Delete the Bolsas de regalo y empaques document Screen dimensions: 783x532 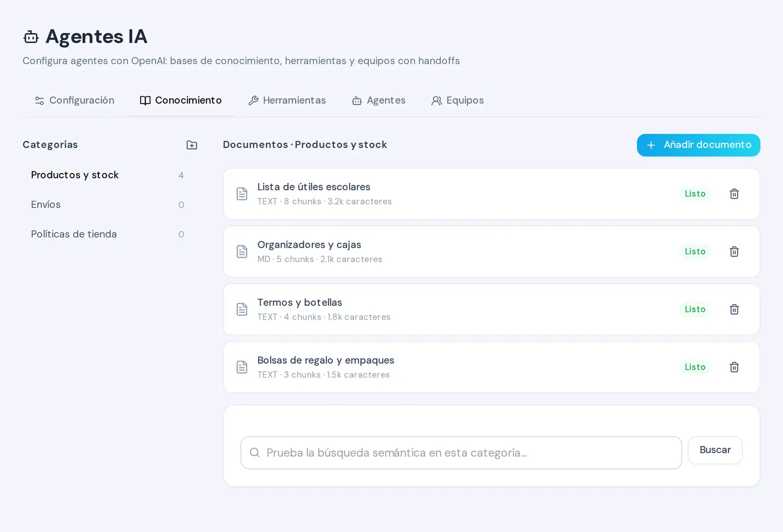[734, 367]
